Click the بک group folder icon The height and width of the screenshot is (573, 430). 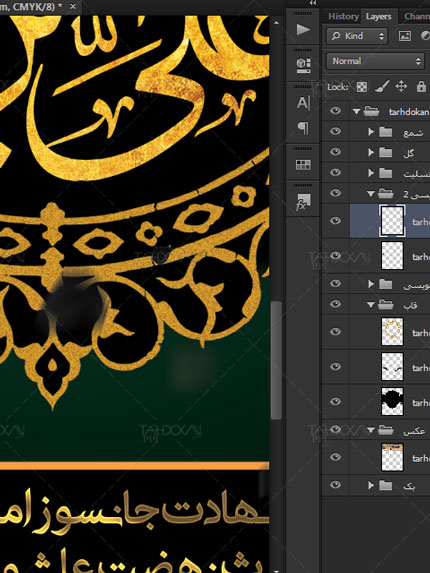point(385,485)
